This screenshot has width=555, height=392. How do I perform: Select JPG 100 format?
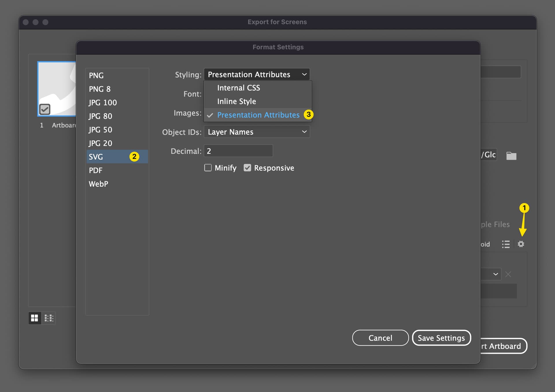pos(117,103)
